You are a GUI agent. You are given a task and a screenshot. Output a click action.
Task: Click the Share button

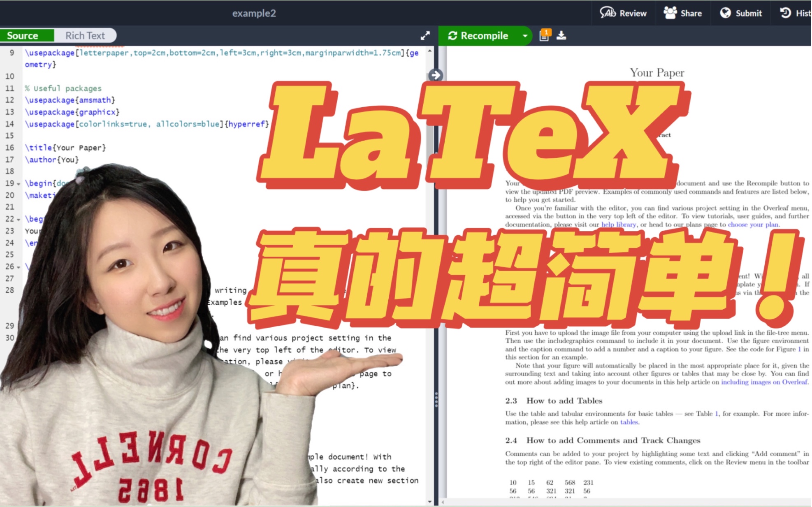coord(683,13)
